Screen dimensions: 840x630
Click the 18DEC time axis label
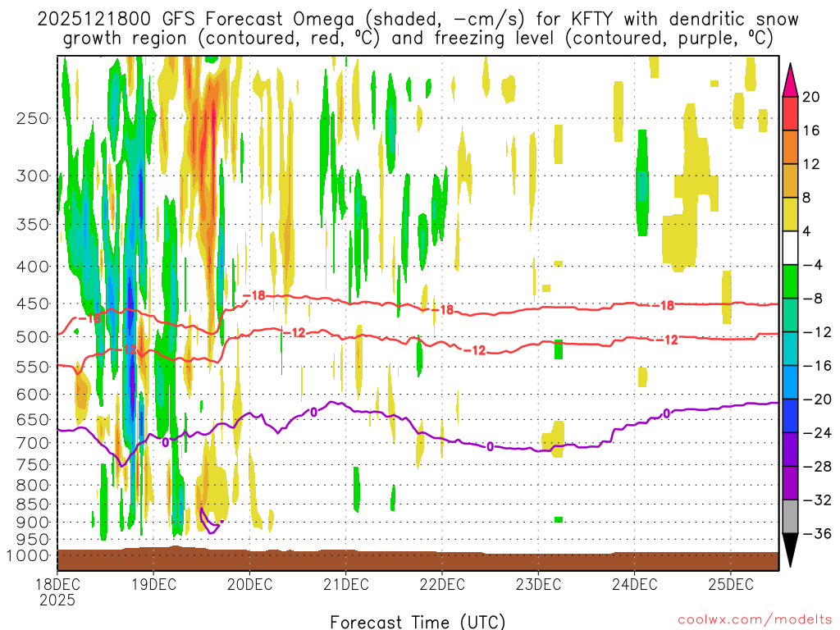point(57,584)
